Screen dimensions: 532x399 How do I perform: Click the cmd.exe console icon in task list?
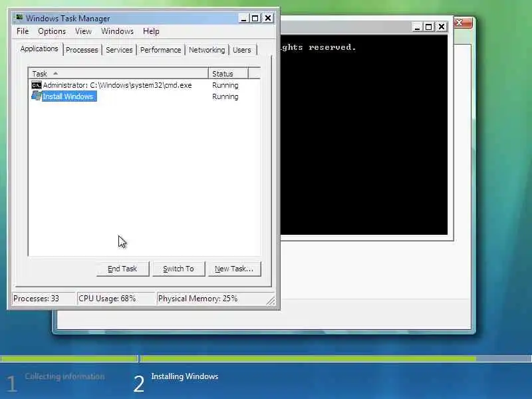tap(37, 85)
